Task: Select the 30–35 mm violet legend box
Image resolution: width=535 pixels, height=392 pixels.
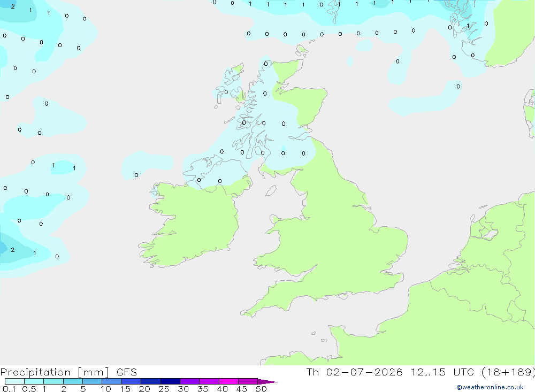Action: (x=189, y=381)
